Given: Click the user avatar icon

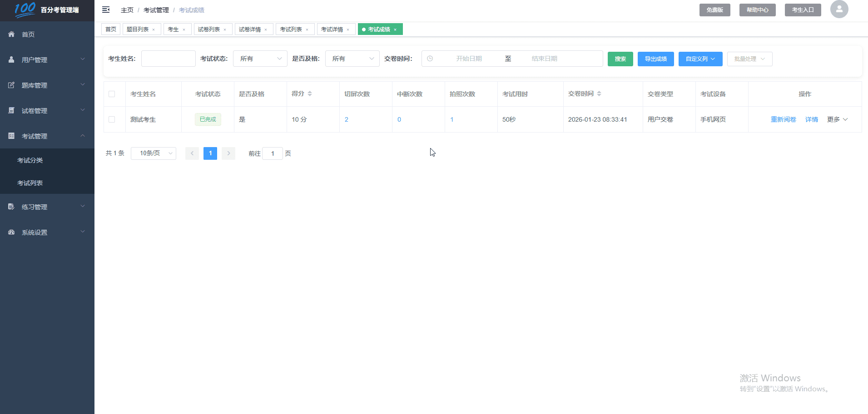Looking at the screenshot, I should (839, 9).
